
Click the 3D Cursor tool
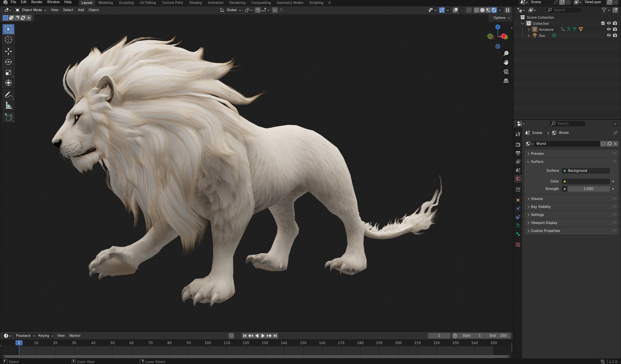coord(8,40)
